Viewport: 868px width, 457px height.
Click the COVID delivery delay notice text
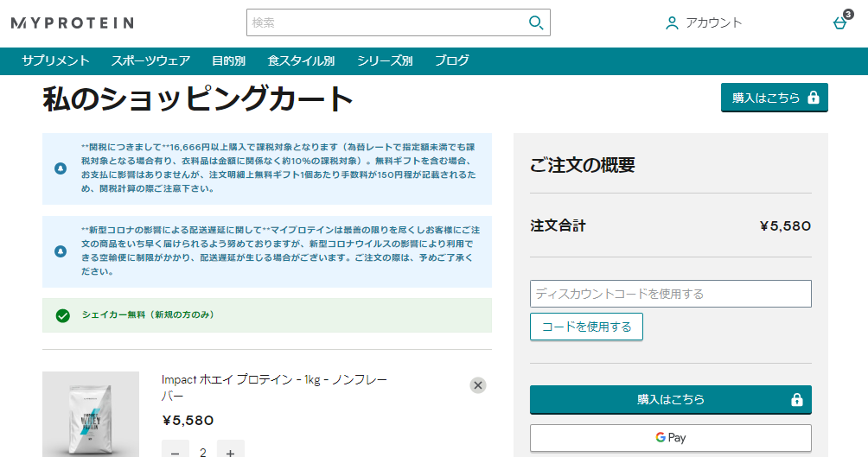[280, 251]
